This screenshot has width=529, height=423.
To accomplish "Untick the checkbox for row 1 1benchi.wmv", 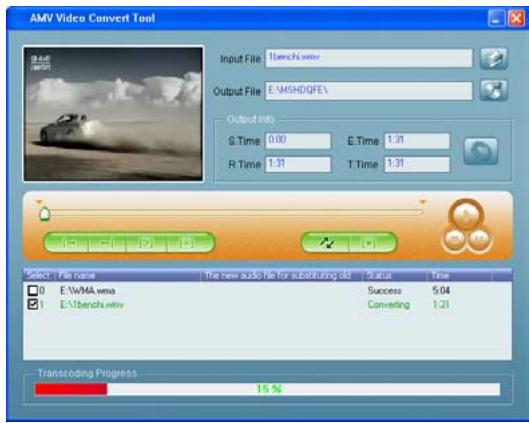I will coord(33,304).
